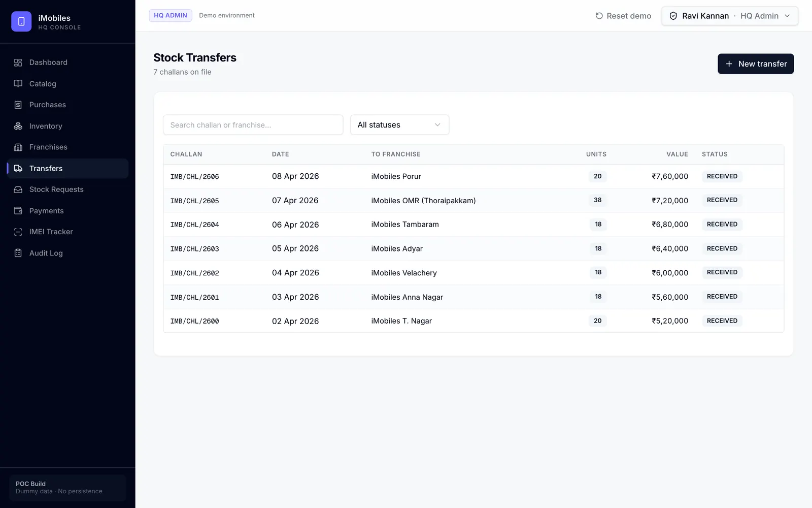Click value ₹5,60,000
Image resolution: width=812 pixels, height=508 pixels.
[670, 297]
